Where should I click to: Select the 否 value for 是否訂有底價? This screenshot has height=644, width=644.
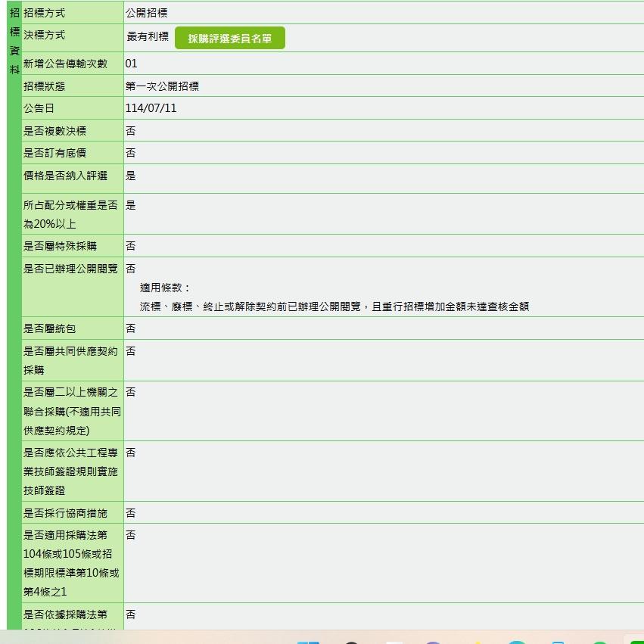coord(131,153)
